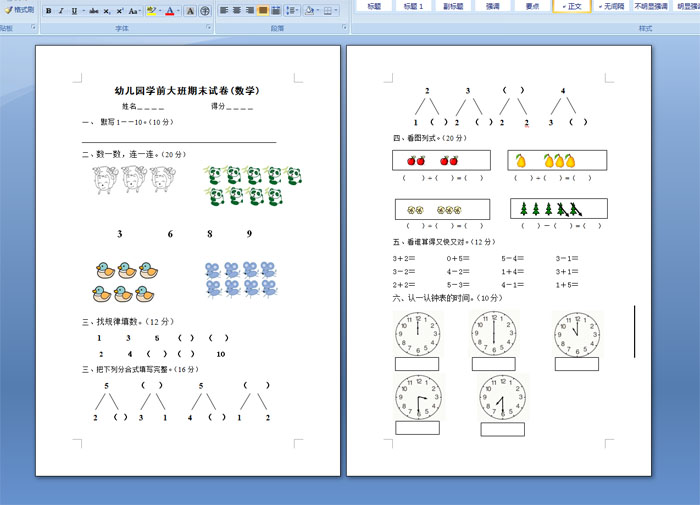Apply the 副标题 style

pos(453,6)
